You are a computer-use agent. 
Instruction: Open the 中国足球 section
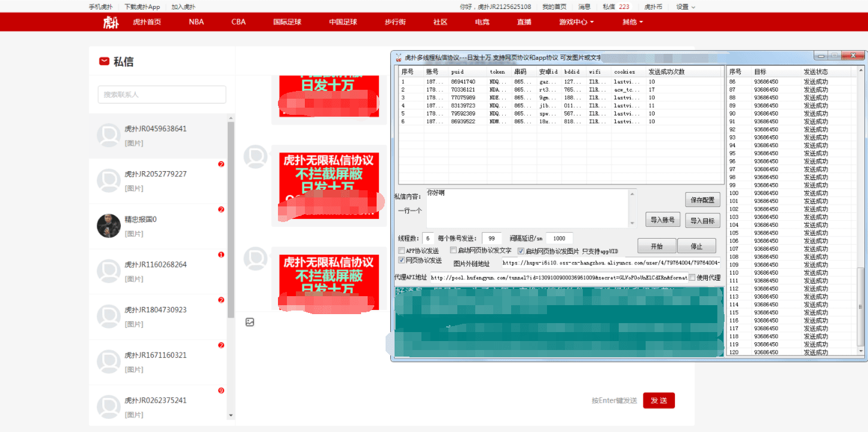[343, 22]
